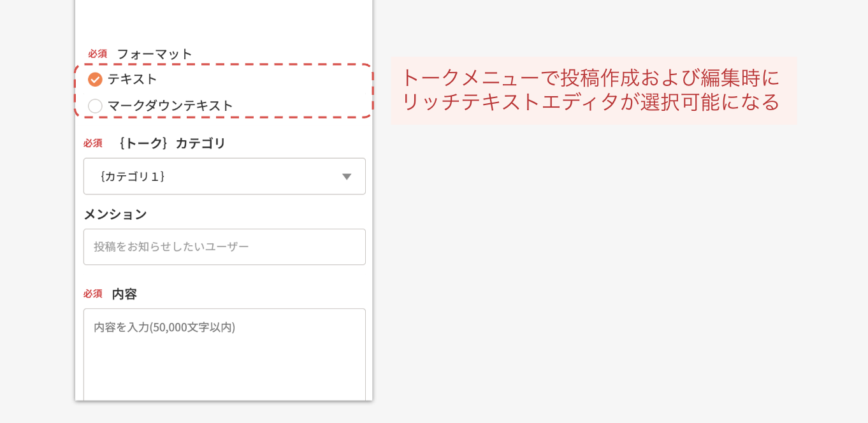Open the {トーク} カテゴリ dropdown
Viewport: 868px width, 423px height.
click(224, 176)
